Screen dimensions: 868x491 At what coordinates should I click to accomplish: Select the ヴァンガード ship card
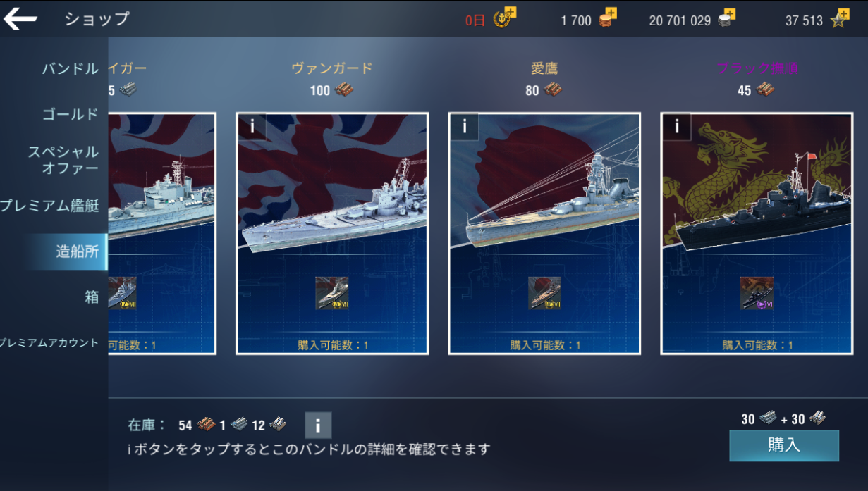pos(332,234)
